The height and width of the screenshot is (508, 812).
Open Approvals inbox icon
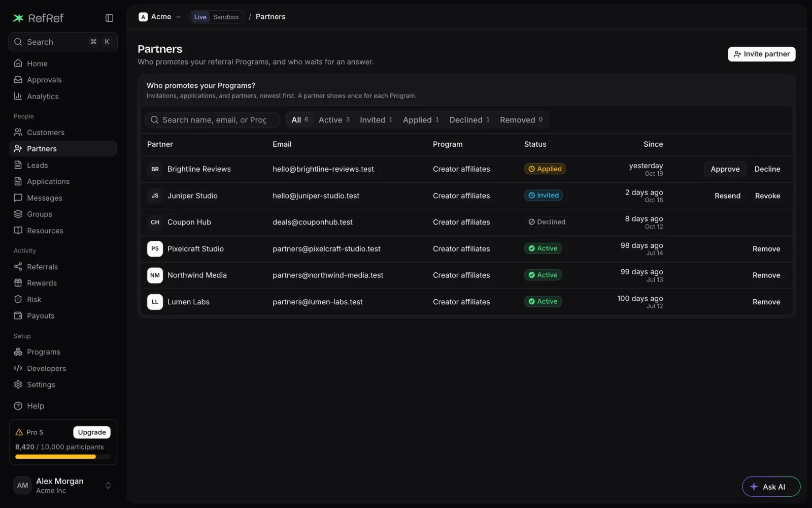click(18, 80)
